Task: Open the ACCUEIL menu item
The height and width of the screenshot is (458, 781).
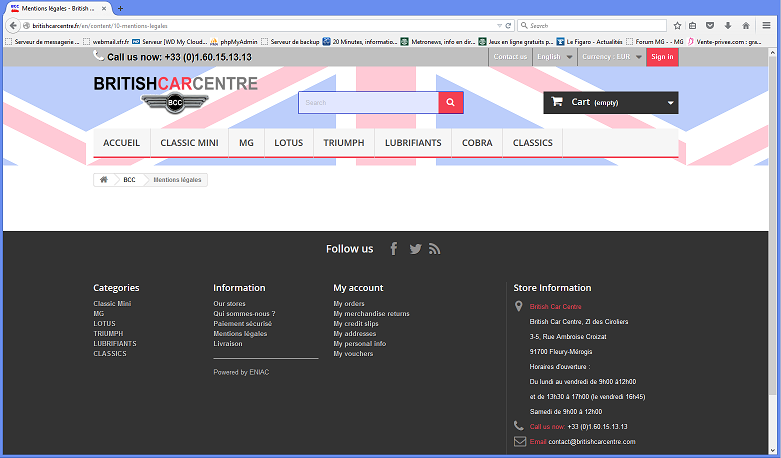Action: point(122,143)
